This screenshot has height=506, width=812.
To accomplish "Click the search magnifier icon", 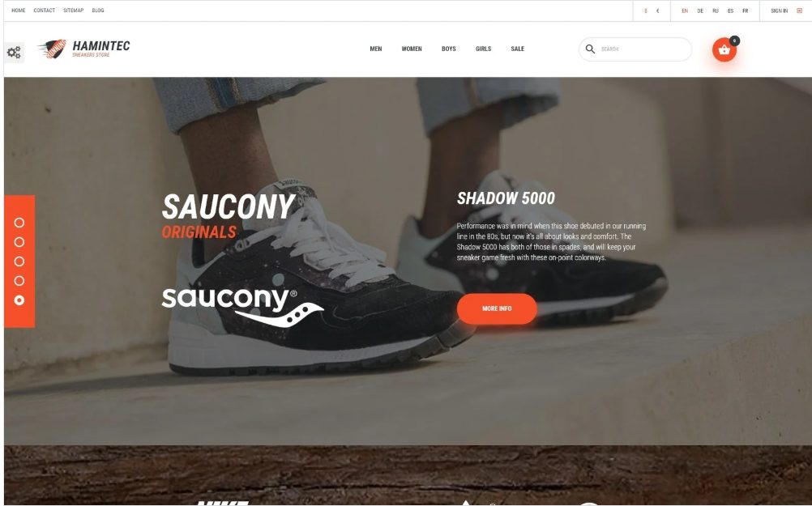I will [x=590, y=49].
